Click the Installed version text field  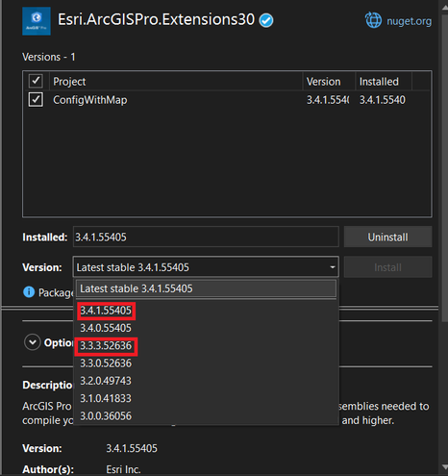206,237
